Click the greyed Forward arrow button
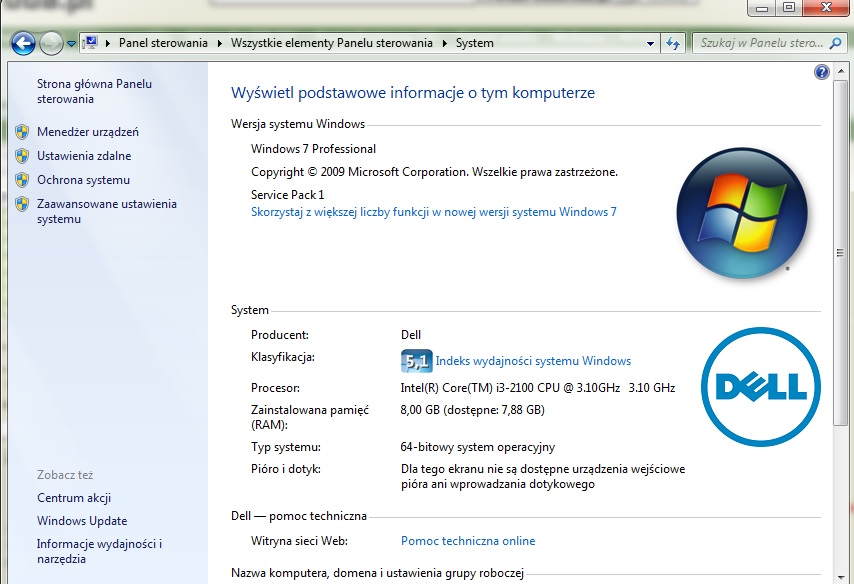The width and height of the screenshot is (854, 584). click(x=51, y=43)
